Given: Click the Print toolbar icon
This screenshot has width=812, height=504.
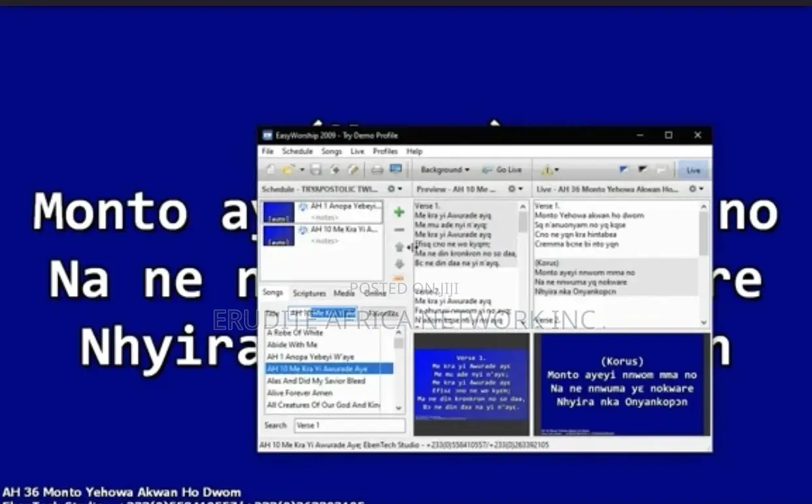Looking at the screenshot, I should click(x=377, y=170).
